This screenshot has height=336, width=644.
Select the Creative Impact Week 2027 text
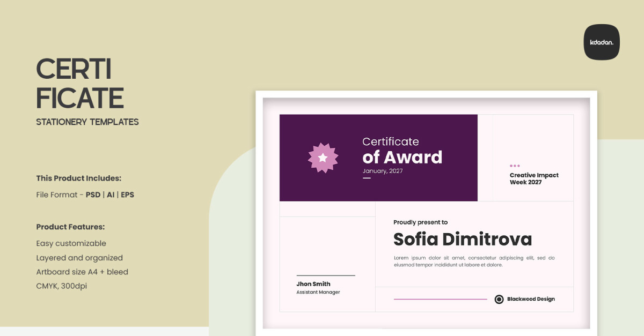[x=533, y=179]
